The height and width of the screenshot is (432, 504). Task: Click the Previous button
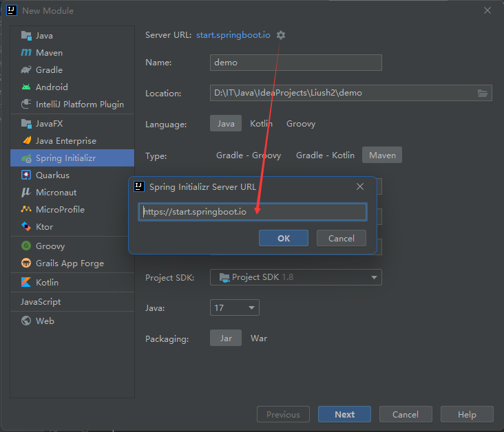point(283,414)
